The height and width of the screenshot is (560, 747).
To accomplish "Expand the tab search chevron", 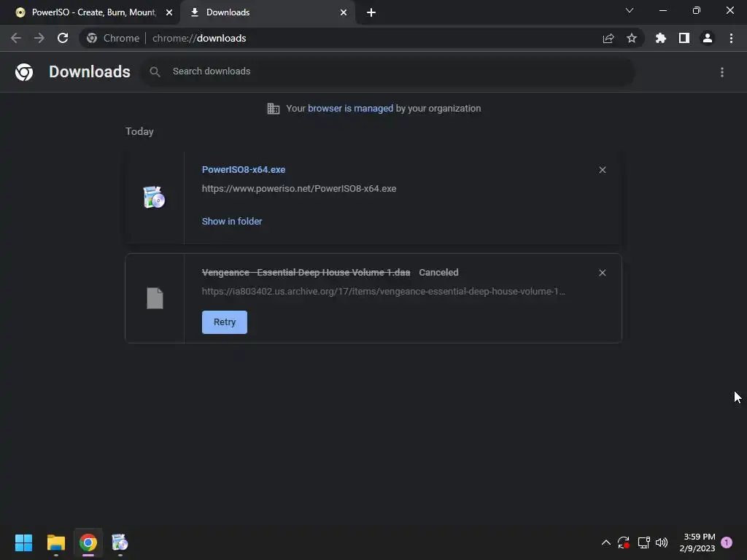I will [x=630, y=10].
